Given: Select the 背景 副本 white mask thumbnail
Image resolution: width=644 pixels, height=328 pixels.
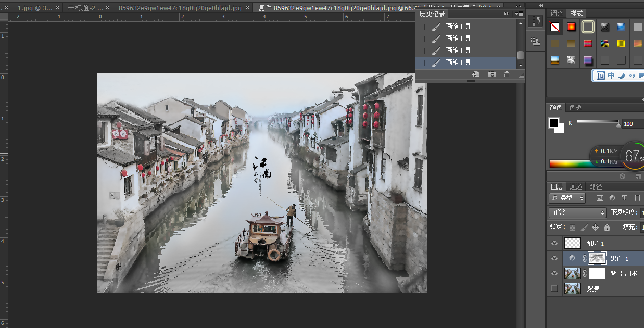Looking at the screenshot, I should click(x=597, y=273).
